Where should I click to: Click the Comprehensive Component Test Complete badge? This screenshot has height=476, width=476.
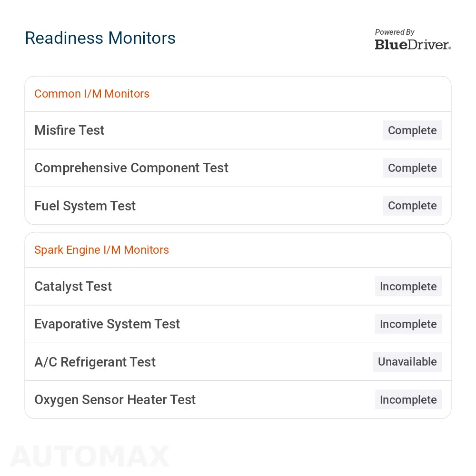tap(412, 168)
